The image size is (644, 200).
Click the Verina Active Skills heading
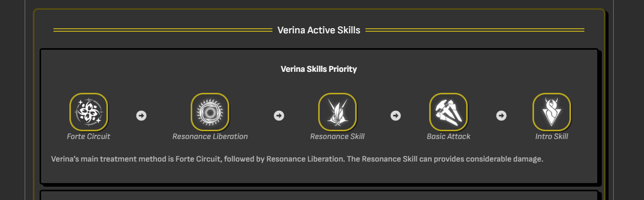pyautogui.click(x=319, y=30)
